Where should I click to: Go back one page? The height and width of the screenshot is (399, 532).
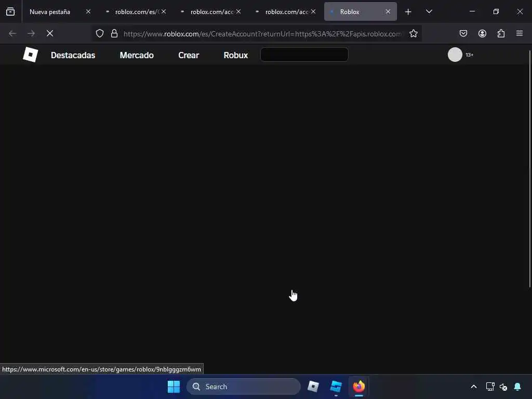[x=12, y=33]
